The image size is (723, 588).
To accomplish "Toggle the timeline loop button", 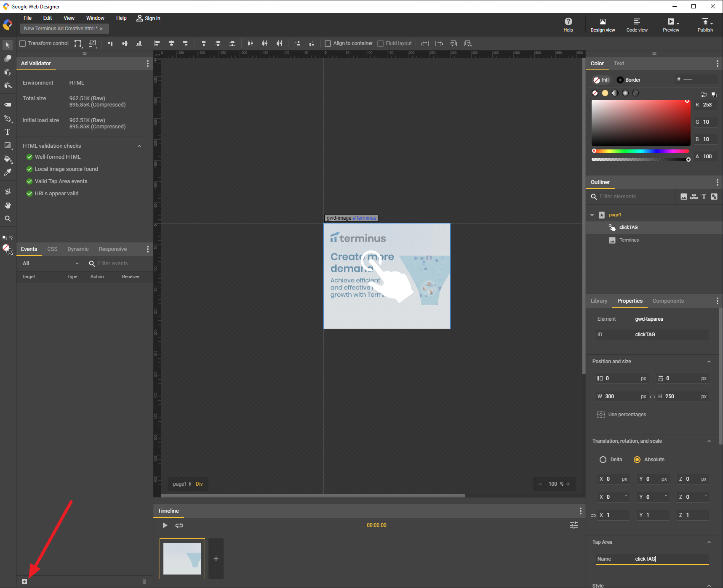I will (179, 525).
